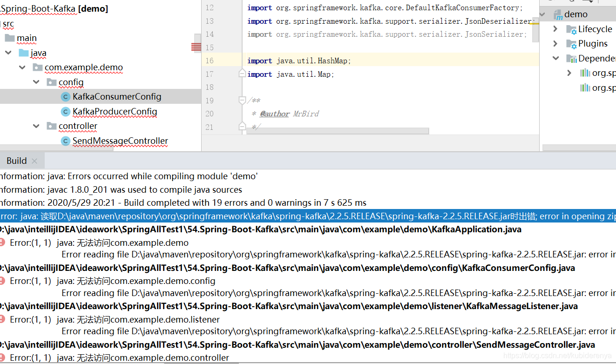The height and width of the screenshot is (364, 616).
Task: Collapse the java source folder
Action: point(8,53)
